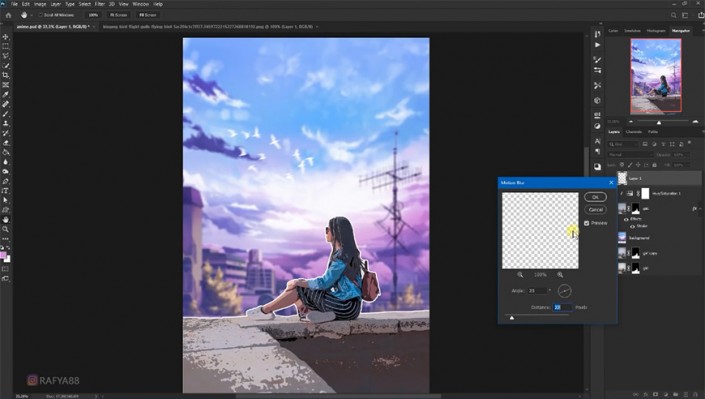705x399 pixels.
Task: Open the Filter menu
Action: tap(100, 4)
